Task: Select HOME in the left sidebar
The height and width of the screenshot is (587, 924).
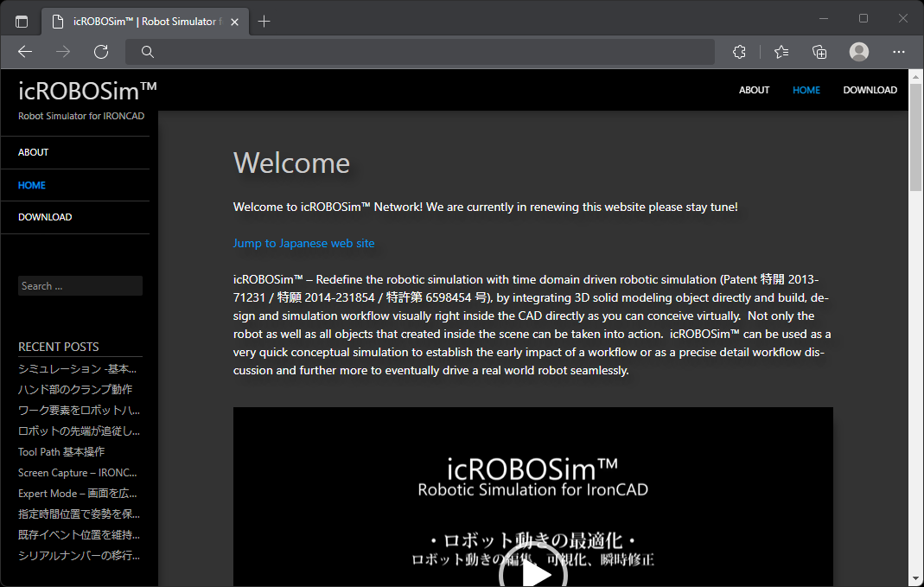Action: point(31,185)
